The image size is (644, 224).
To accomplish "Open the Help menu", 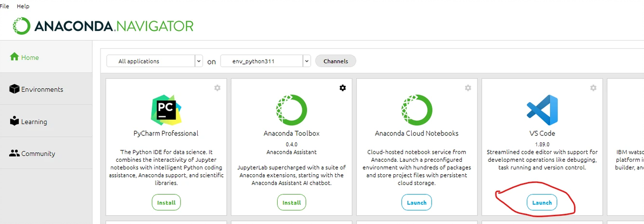I will [x=23, y=6].
